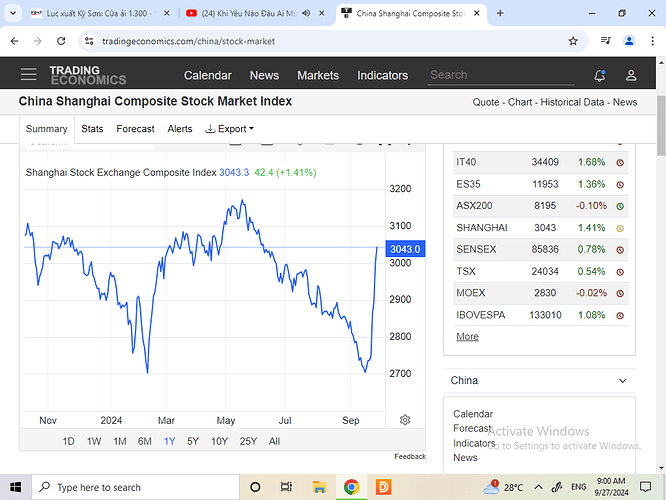
Task: Open File Explorer from taskbar
Action: click(319, 487)
